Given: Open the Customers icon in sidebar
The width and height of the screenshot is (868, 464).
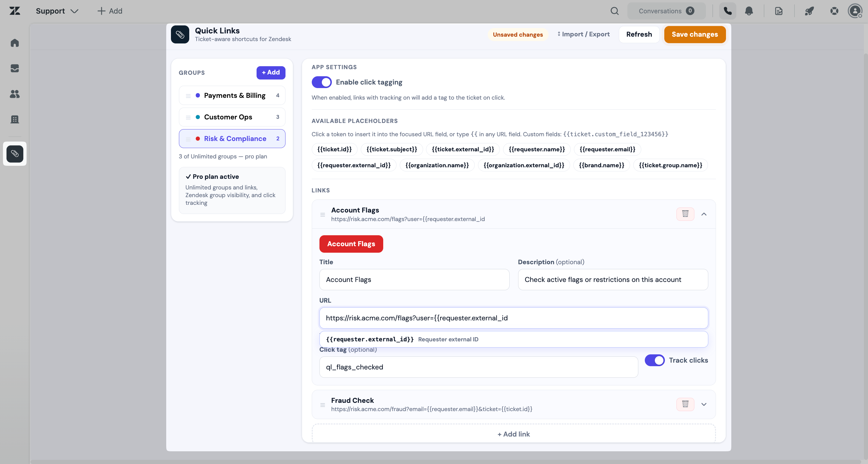Looking at the screenshot, I should tap(15, 94).
